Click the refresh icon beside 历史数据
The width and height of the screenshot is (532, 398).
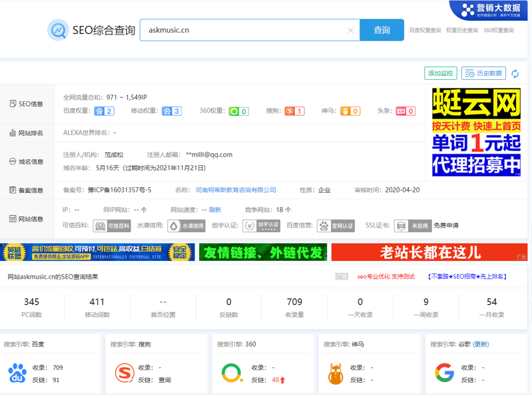click(x=515, y=74)
